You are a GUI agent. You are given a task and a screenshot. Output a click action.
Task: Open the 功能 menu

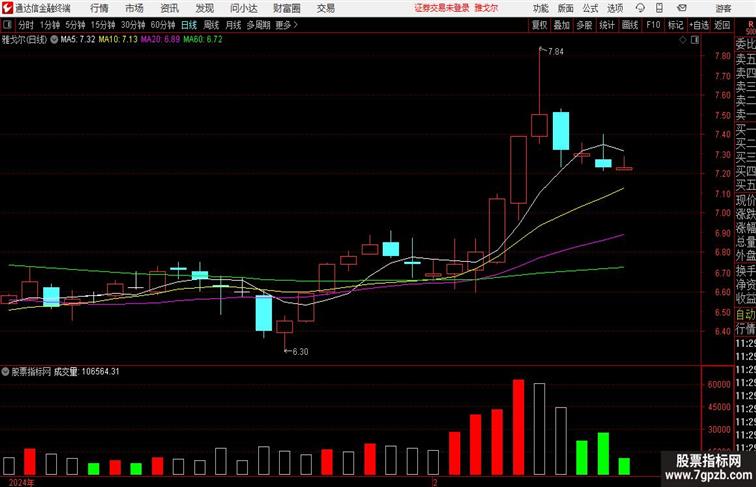[540, 8]
